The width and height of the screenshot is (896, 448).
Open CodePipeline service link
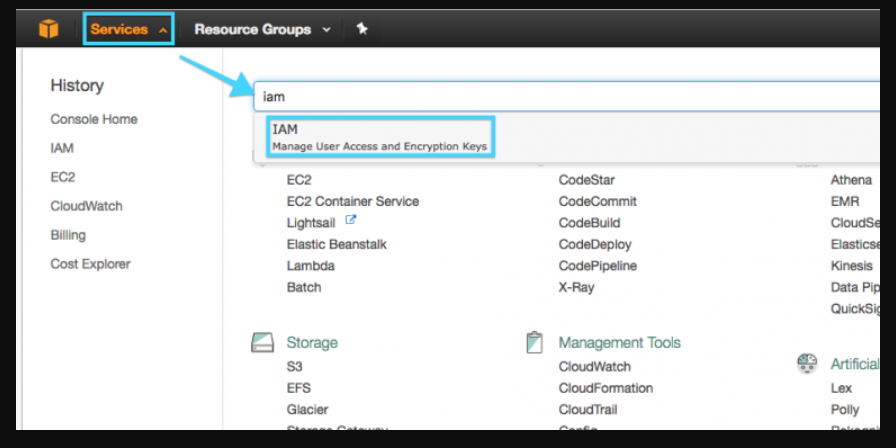click(597, 266)
